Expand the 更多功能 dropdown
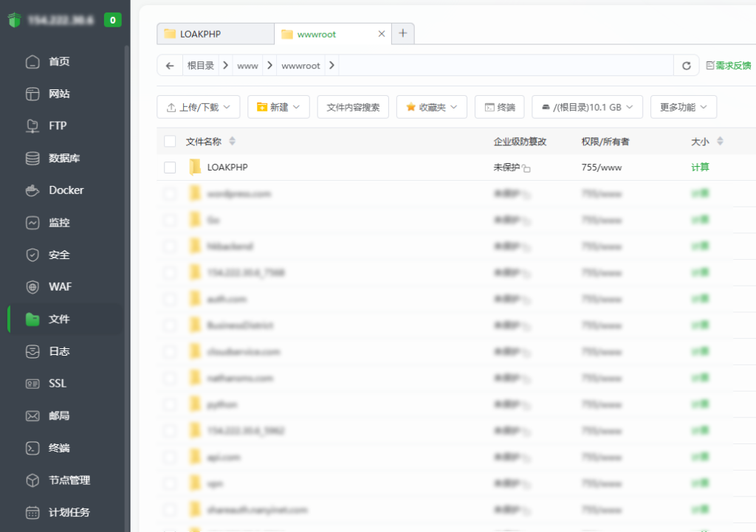The image size is (756, 532). [684, 107]
